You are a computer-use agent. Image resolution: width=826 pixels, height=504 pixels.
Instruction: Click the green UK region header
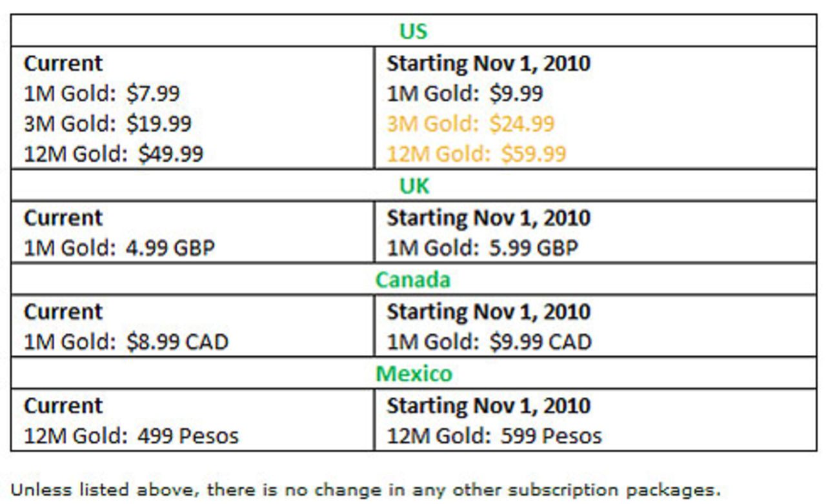pyautogui.click(x=414, y=186)
